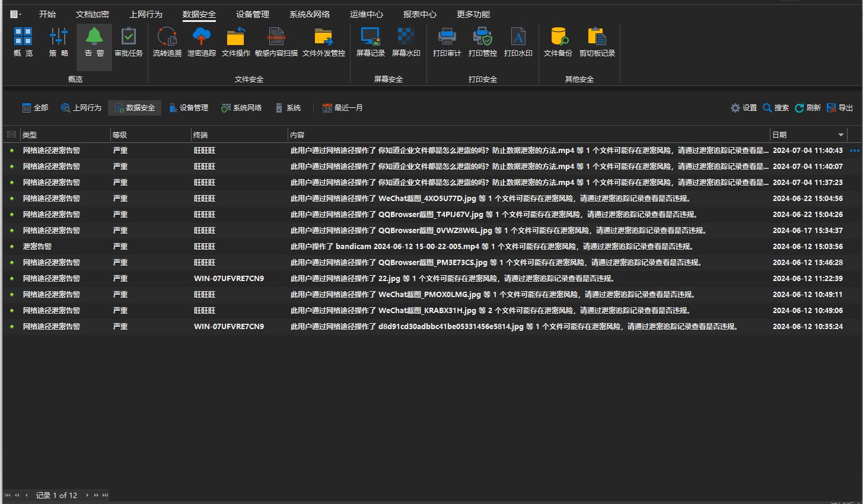Select alert dated 2024-07-04 11:37:23
The image size is (863, 504).
coord(432,183)
